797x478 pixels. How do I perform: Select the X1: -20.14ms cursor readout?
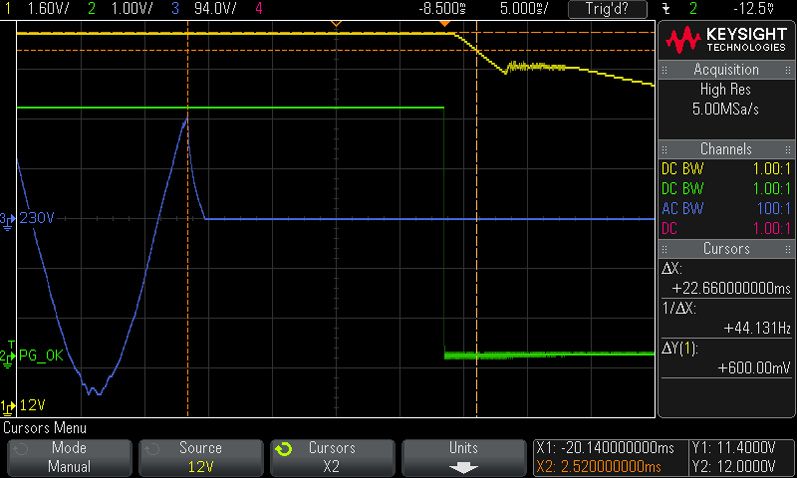tap(605, 448)
